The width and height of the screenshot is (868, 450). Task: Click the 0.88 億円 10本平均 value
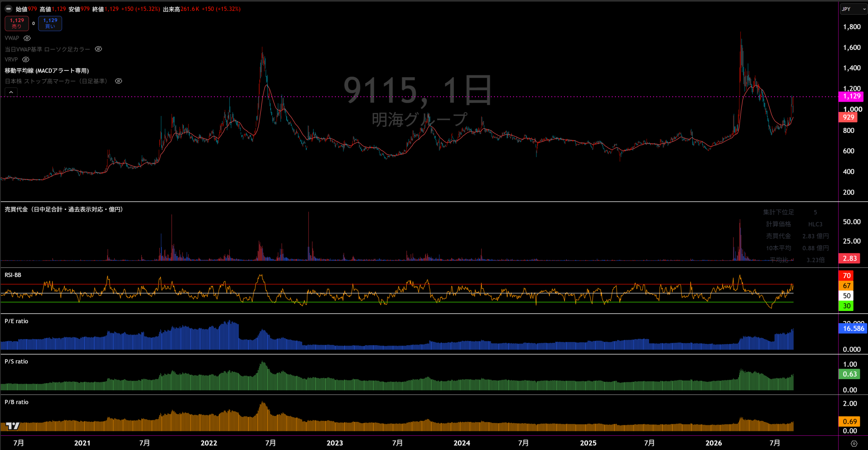815,248
